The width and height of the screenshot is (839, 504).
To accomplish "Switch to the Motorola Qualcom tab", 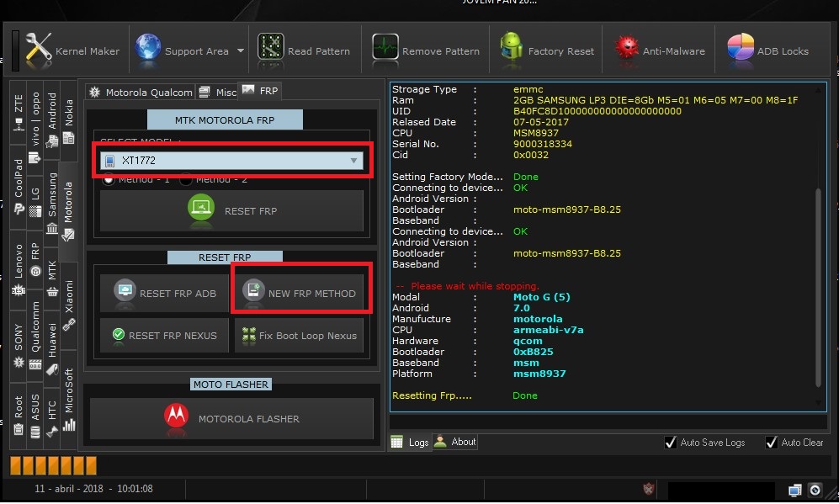I will (141, 92).
